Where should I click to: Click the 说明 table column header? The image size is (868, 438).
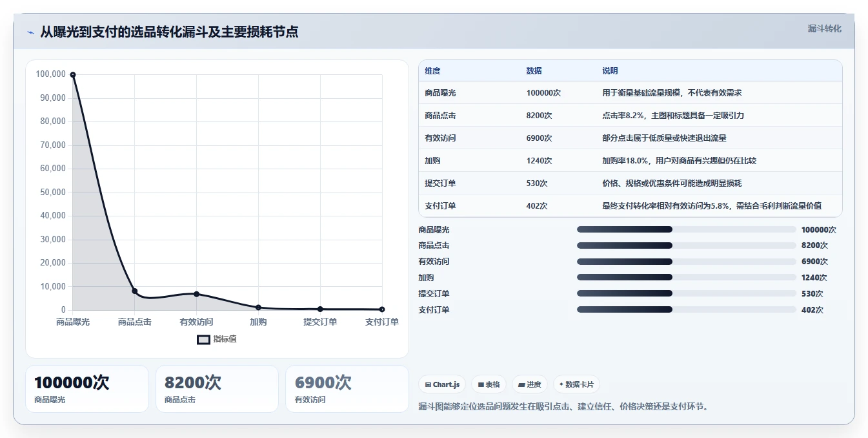tap(610, 71)
